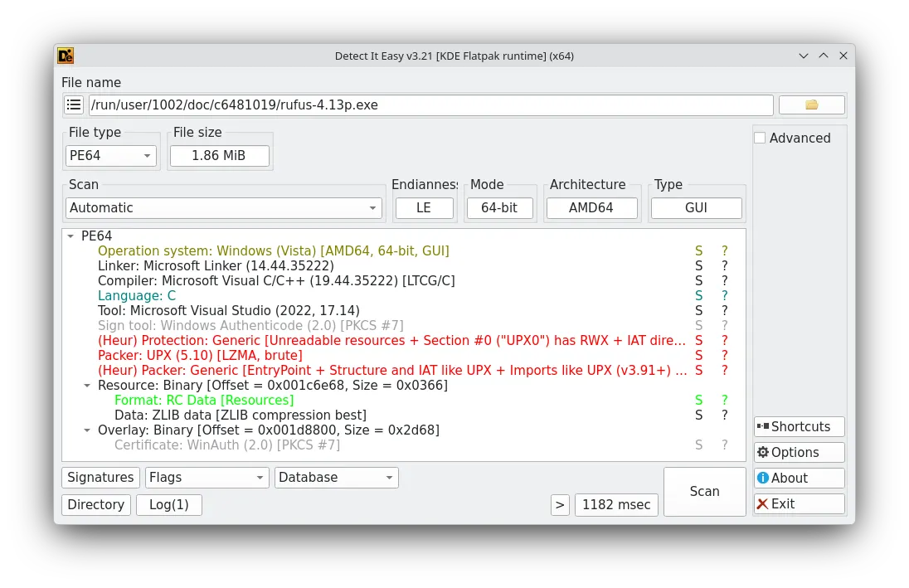Open the Database dropdown

336,477
